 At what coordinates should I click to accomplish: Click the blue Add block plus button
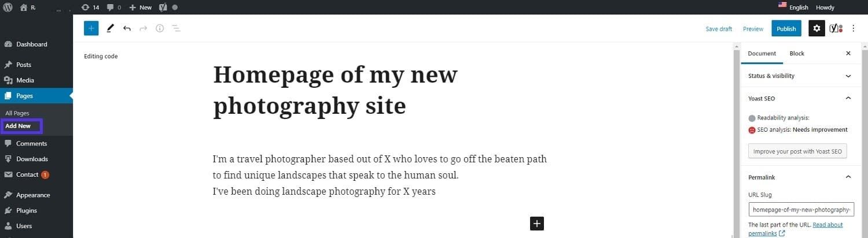point(91,28)
